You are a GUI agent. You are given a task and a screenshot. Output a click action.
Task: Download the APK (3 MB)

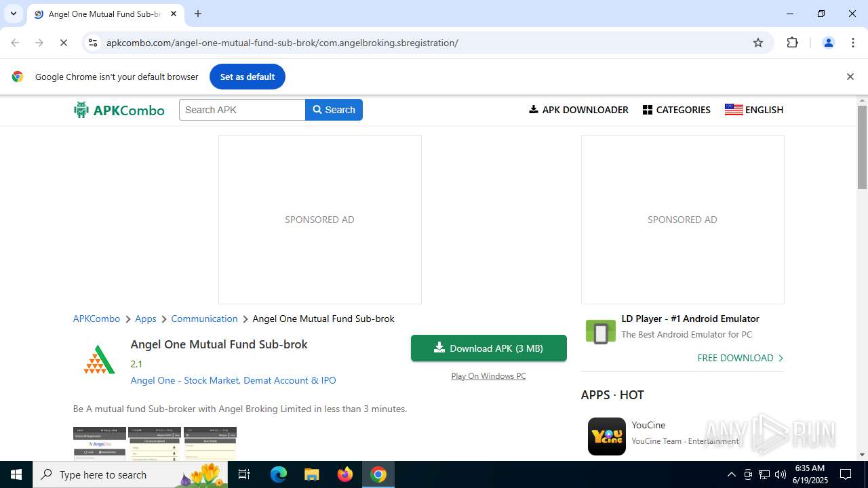click(488, 348)
